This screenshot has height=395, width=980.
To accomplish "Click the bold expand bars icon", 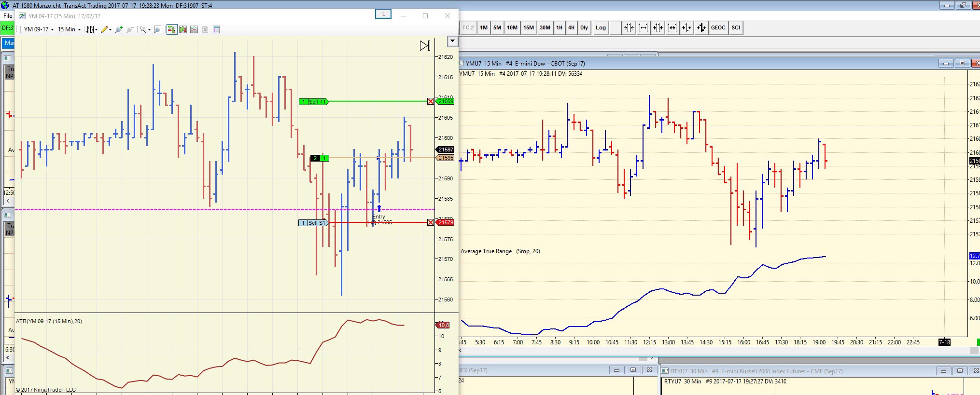I will [672, 27].
